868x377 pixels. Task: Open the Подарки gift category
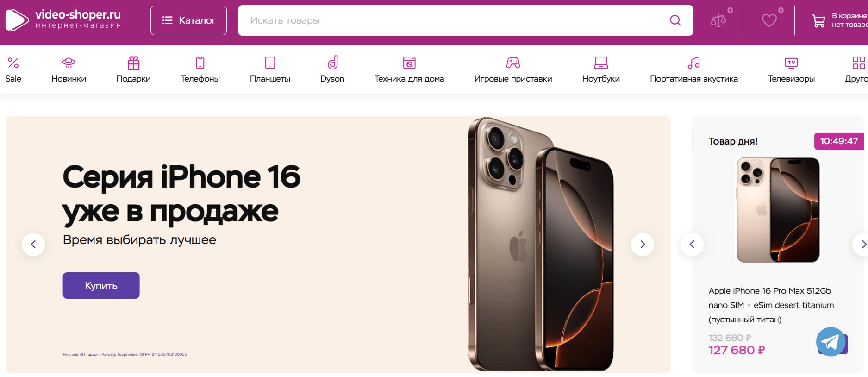click(133, 69)
